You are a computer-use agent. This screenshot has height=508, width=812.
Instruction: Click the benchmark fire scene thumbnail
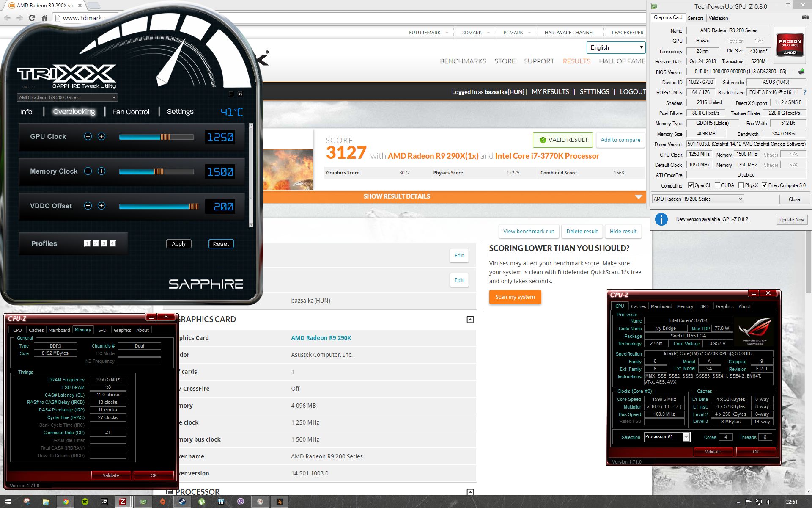click(288, 169)
